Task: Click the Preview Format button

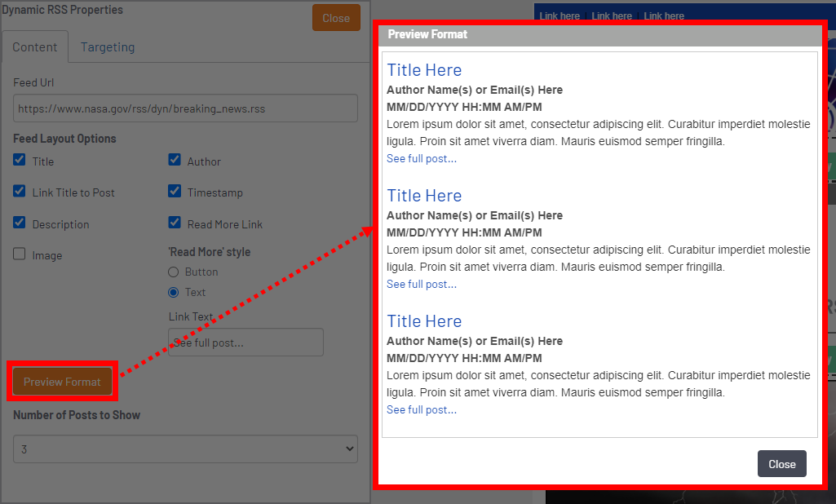Action: (x=62, y=382)
